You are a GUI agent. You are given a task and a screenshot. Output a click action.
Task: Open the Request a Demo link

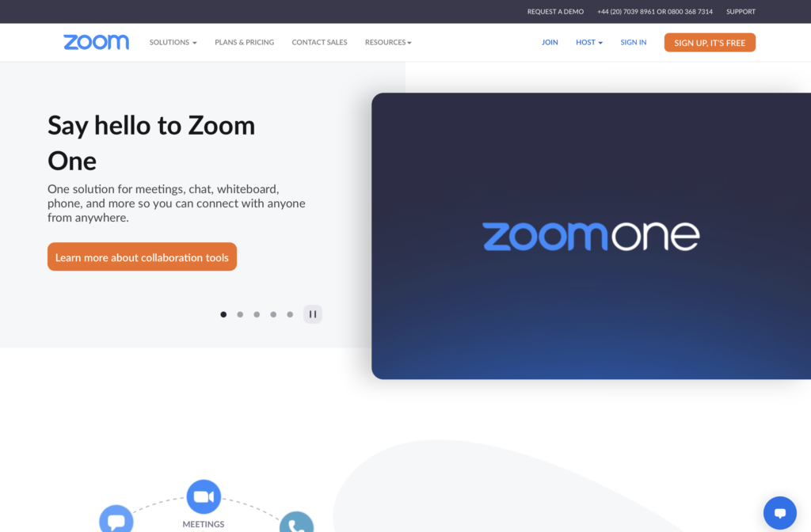[x=555, y=11]
